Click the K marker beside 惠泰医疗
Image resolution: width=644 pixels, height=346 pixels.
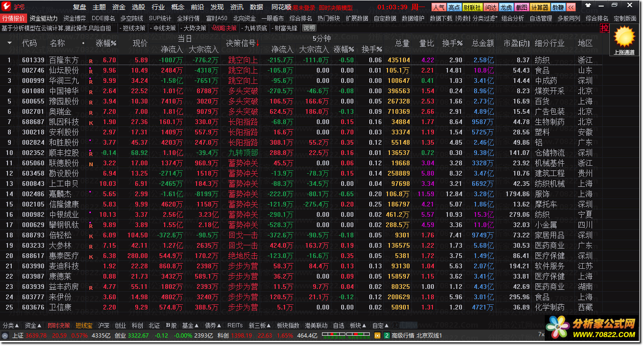(x=91, y=257)
